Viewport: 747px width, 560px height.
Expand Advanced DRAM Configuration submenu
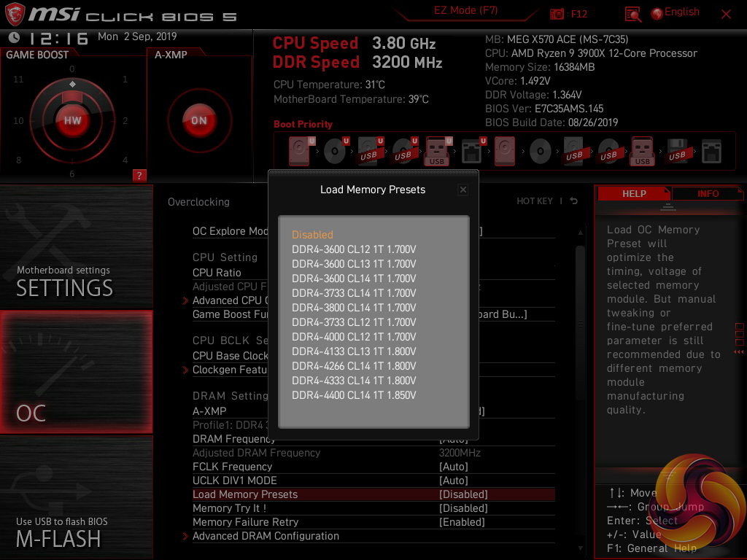tap(266, 536)
